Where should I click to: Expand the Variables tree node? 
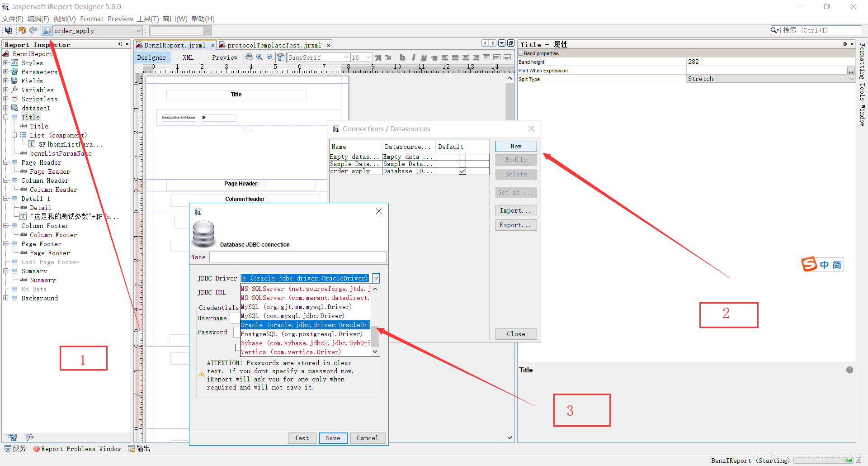6,90
